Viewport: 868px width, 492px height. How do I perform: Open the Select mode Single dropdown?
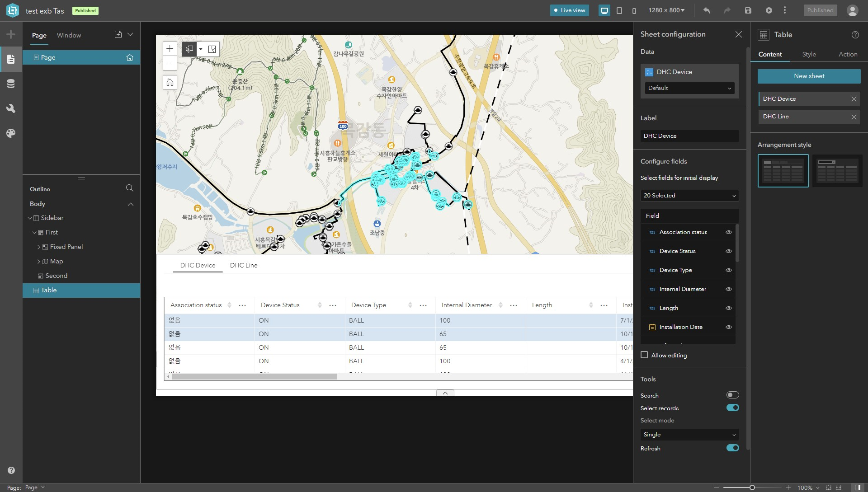coord(689,434)
